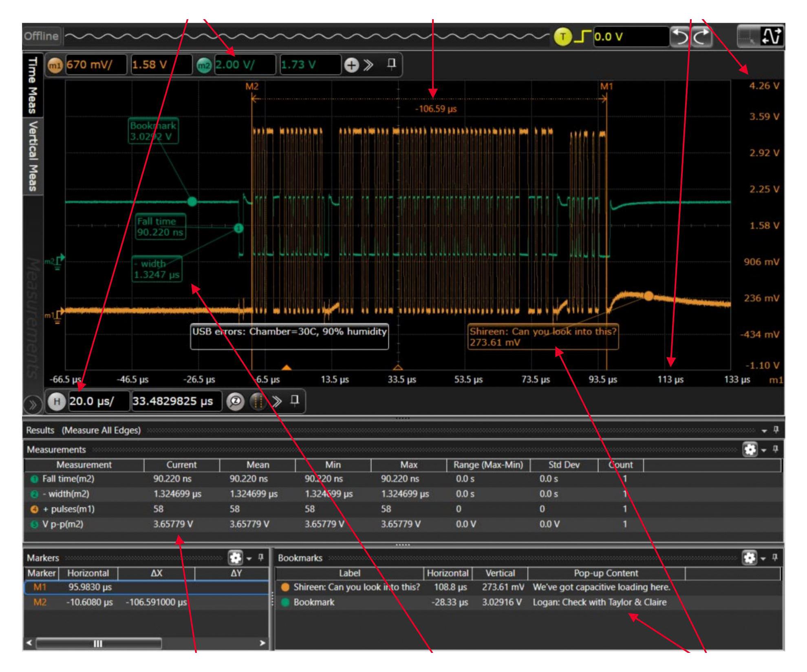Select the - width(m2) measurement row
This screenshot has width=807, height=672.
pos(403,494)
